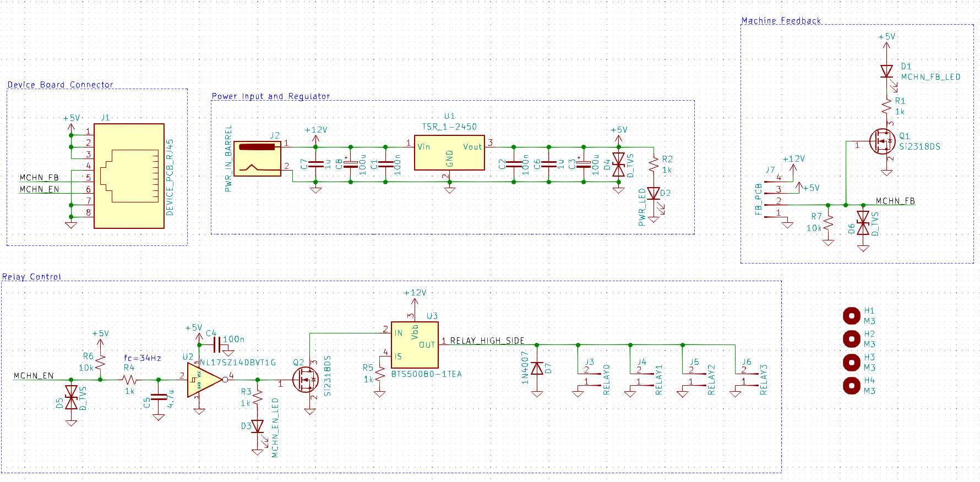Select the fc=34Hz annotation text

[x=143, y=358]
